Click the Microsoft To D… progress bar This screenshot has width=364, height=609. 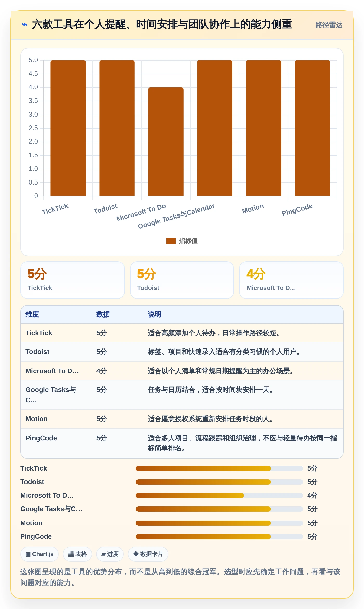(x=219, y=496)
